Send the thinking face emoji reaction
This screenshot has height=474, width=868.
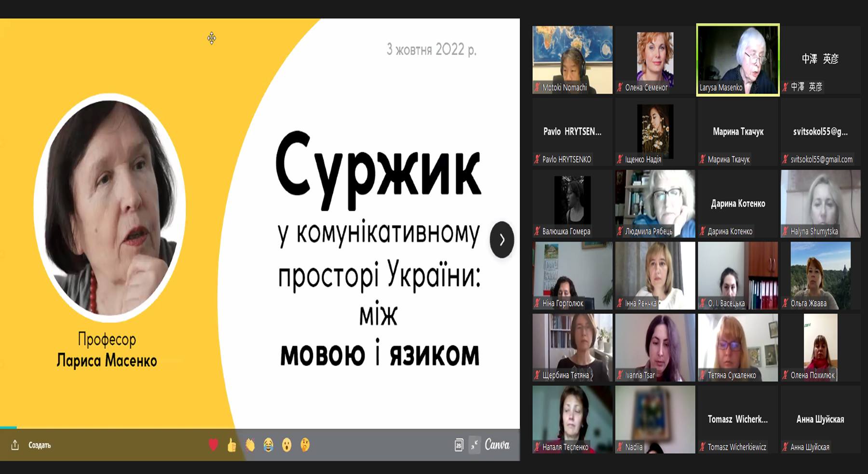pos(305,445)
